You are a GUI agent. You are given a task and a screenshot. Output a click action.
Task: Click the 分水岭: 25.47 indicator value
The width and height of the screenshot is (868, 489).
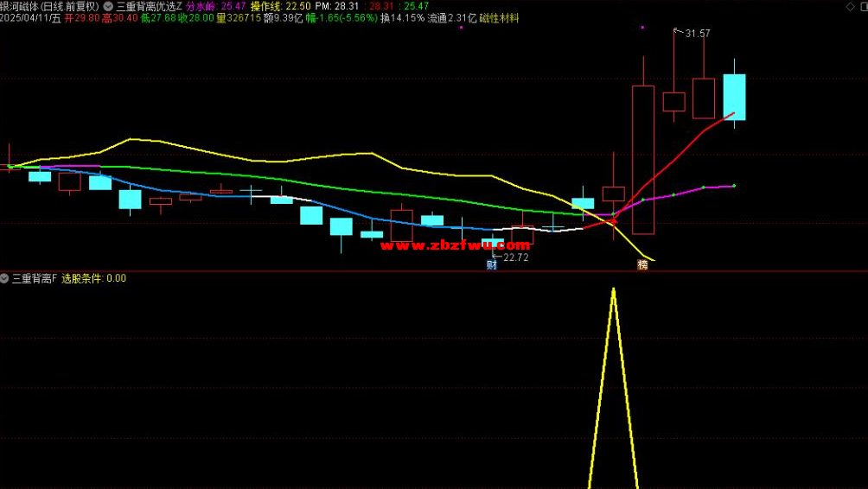pos(216,7)
